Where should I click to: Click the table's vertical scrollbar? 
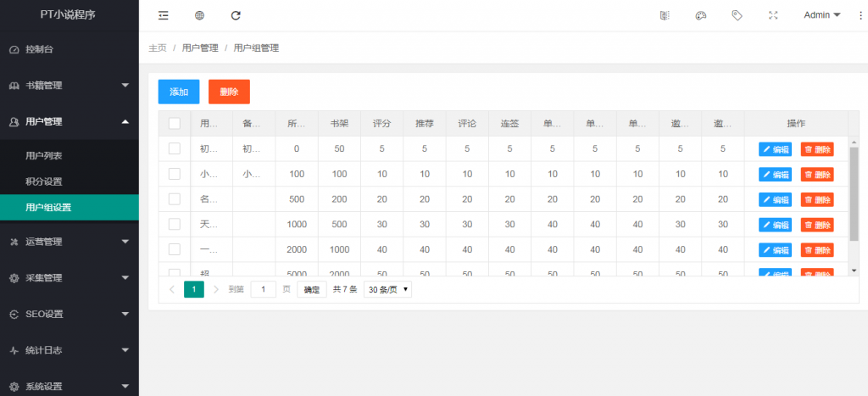click(x=854, y=193)
